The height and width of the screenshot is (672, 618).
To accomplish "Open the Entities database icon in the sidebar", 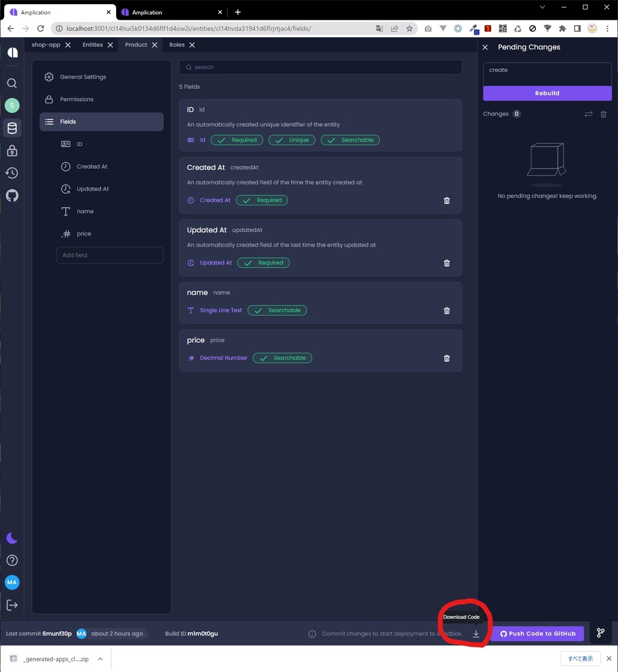I will point(12,127).
